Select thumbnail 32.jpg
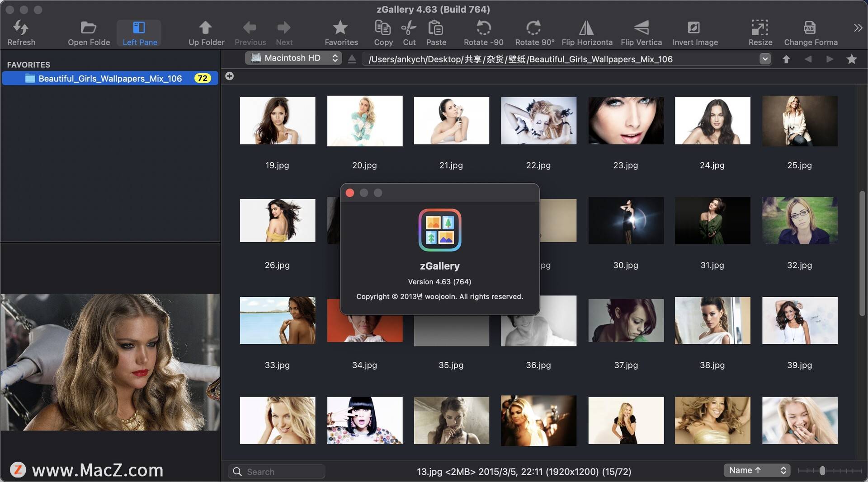The image size is (868, 482). point(800,220)
